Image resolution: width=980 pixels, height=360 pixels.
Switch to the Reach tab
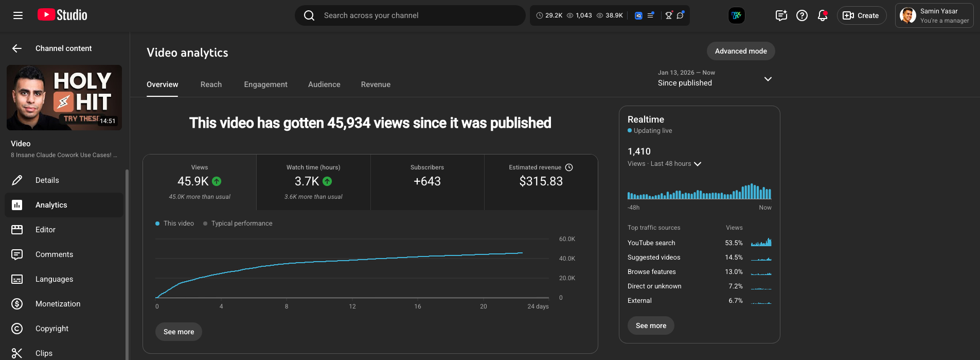point(211,84)
